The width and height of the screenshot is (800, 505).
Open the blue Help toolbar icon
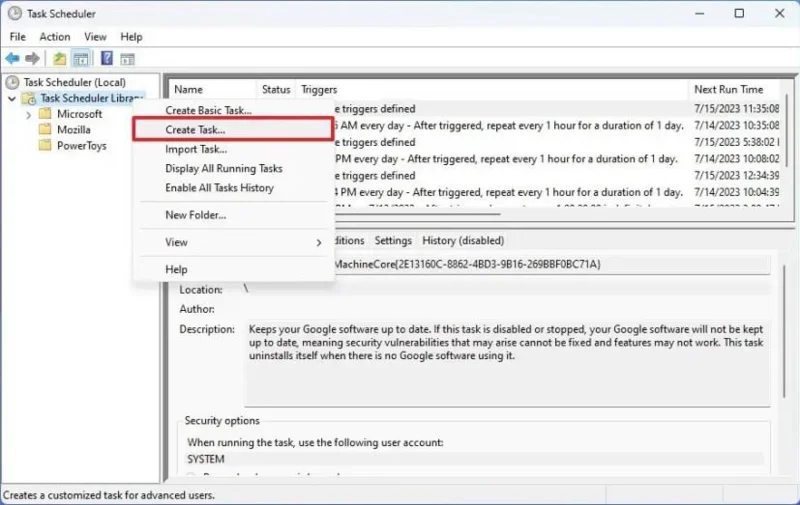click(107, 58)
